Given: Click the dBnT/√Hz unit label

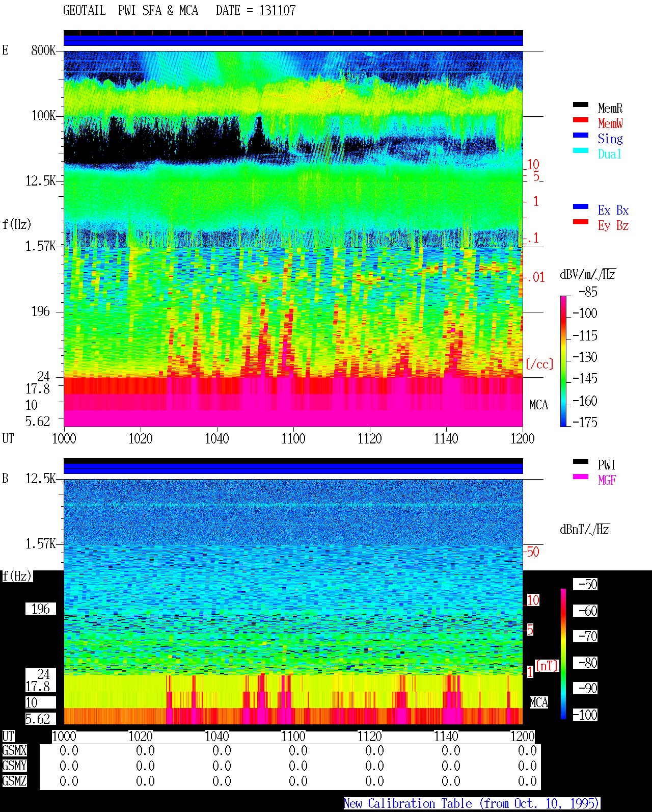Looking at the screenshot, I should (x=585, y=529).
